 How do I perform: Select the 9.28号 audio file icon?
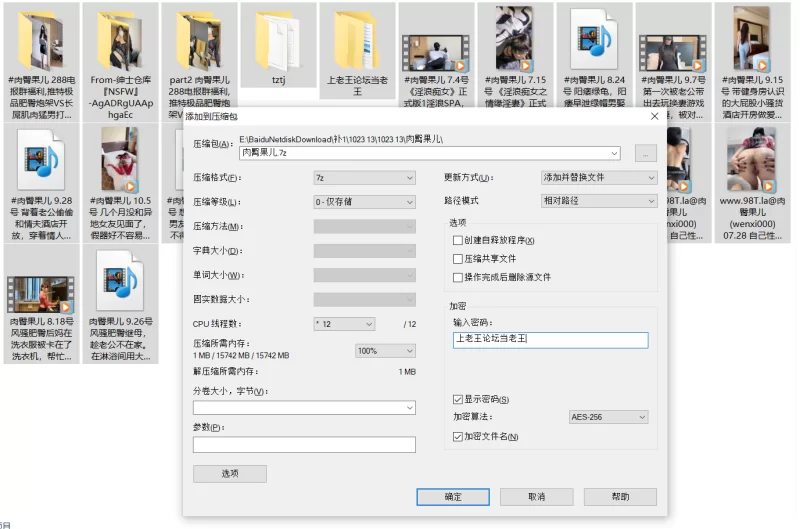(x=41, y=160)
